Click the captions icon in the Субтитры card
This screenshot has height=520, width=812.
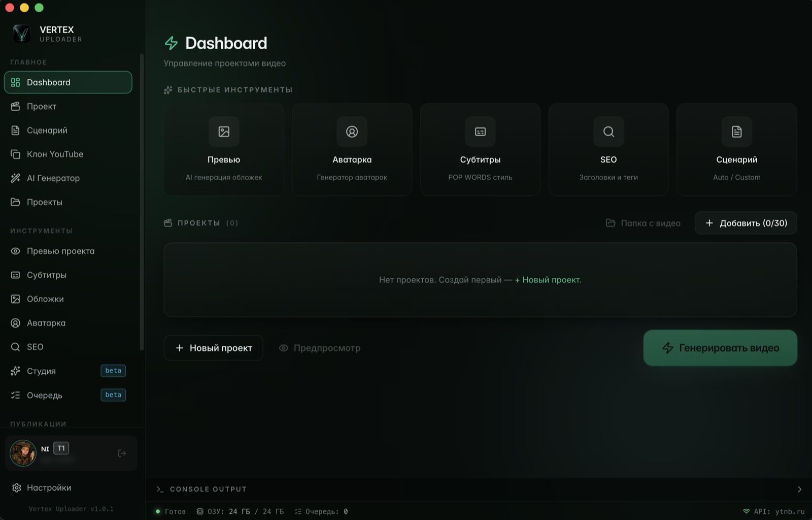point(480,132)
